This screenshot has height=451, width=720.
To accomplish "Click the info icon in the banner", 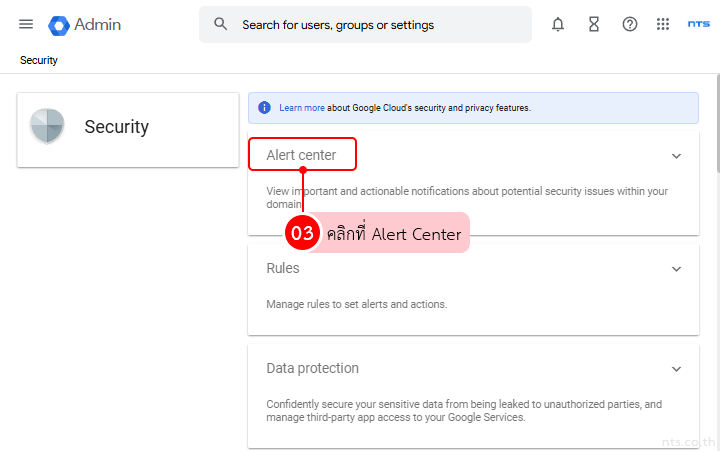I will pyautogui.click(x=264, y=108).
